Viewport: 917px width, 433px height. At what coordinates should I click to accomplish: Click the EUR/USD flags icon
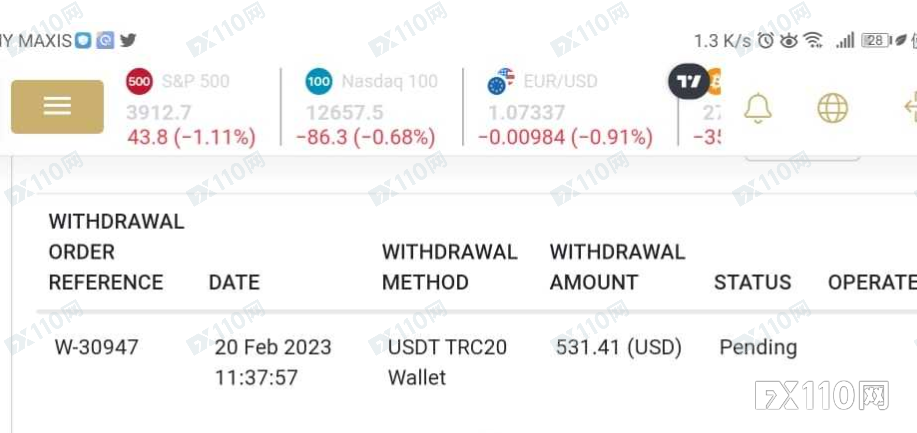501,81
